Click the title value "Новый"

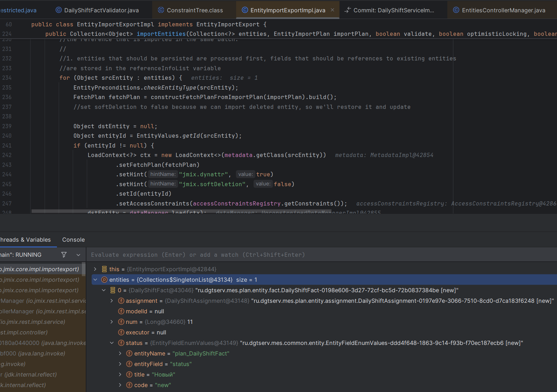[x=163, y=374]
